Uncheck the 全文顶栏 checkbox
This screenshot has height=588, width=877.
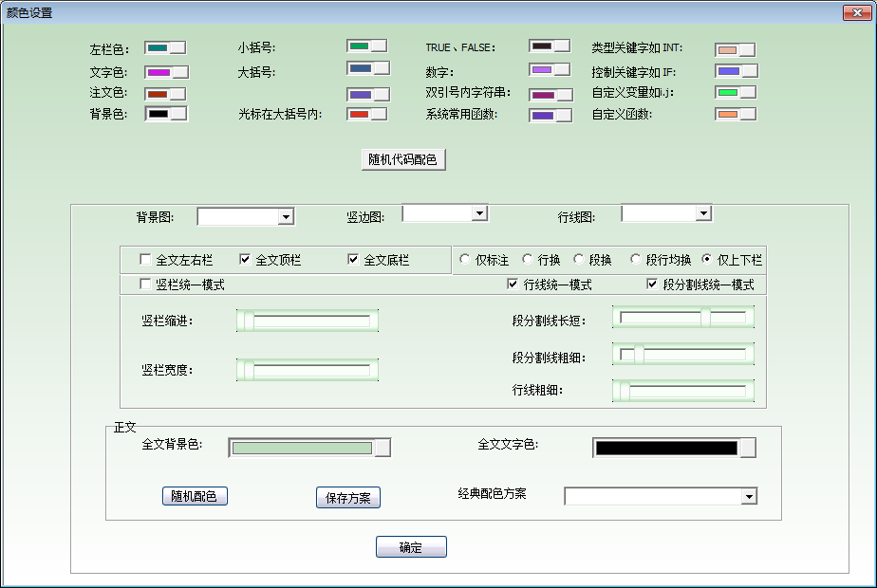click(x=245, y=260)
